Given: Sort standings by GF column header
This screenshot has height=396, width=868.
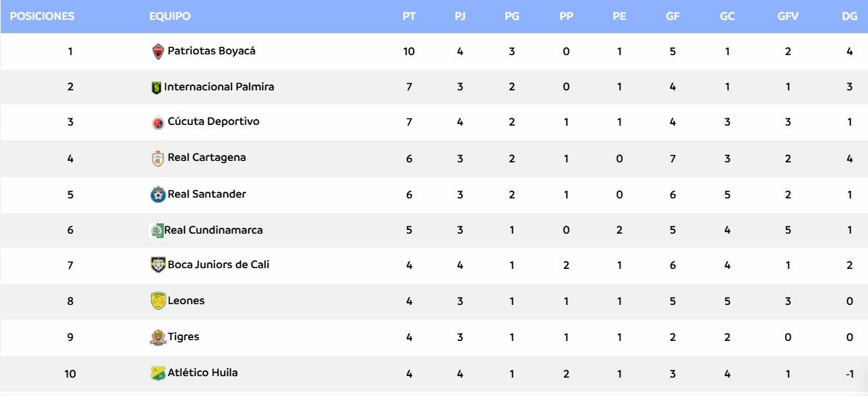Looking at the screenshot, I should (672, 16).
